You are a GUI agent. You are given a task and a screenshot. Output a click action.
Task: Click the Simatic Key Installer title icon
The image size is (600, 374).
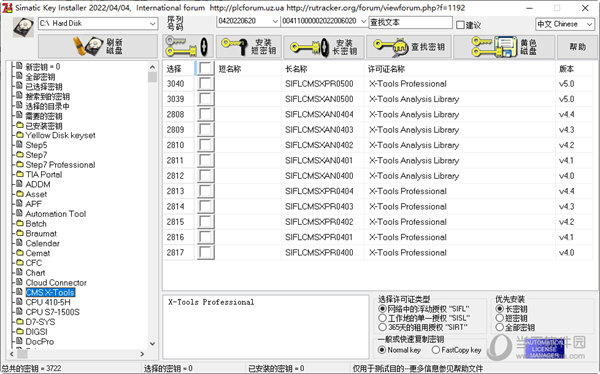pyautogui.click(x=7, y=7)
